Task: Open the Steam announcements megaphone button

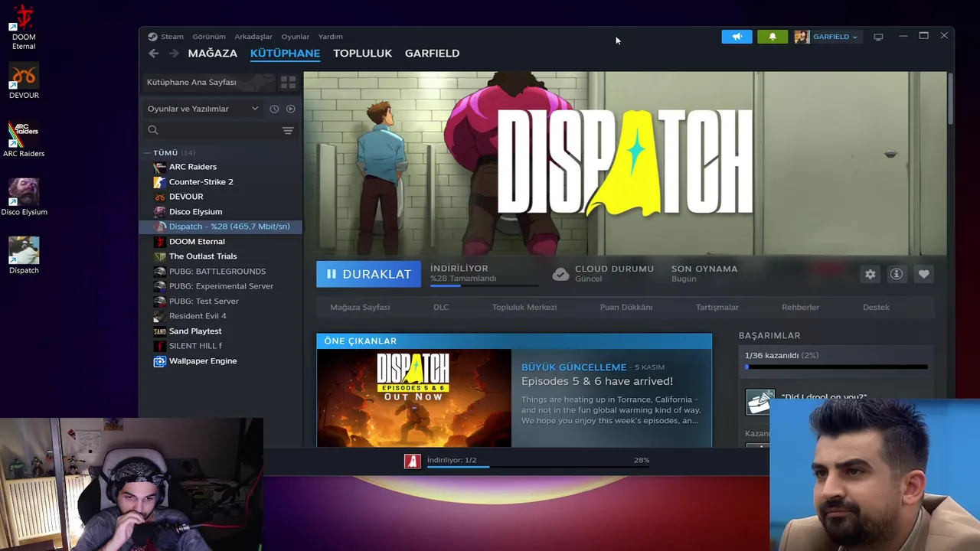Action: pos(737,37)
